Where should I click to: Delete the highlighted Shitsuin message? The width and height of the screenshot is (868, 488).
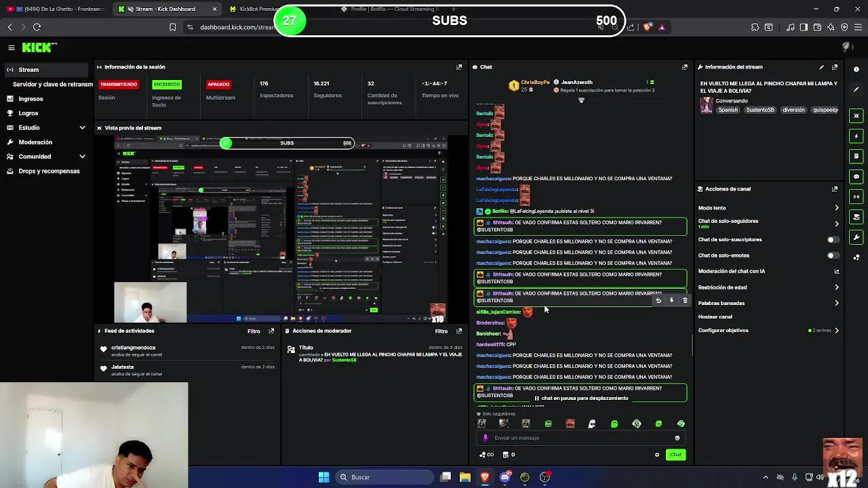[685, 300]
